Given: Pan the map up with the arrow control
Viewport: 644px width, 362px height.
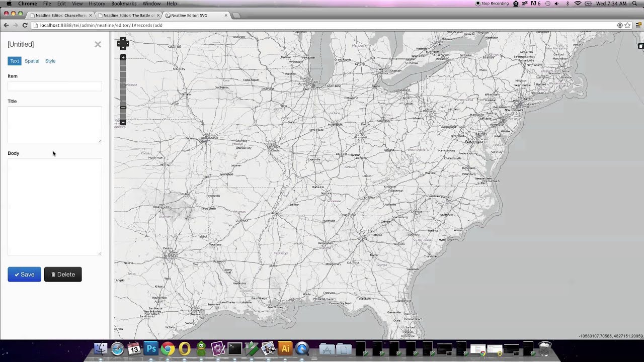Looking at the screenshot, I should pos(123,40).
